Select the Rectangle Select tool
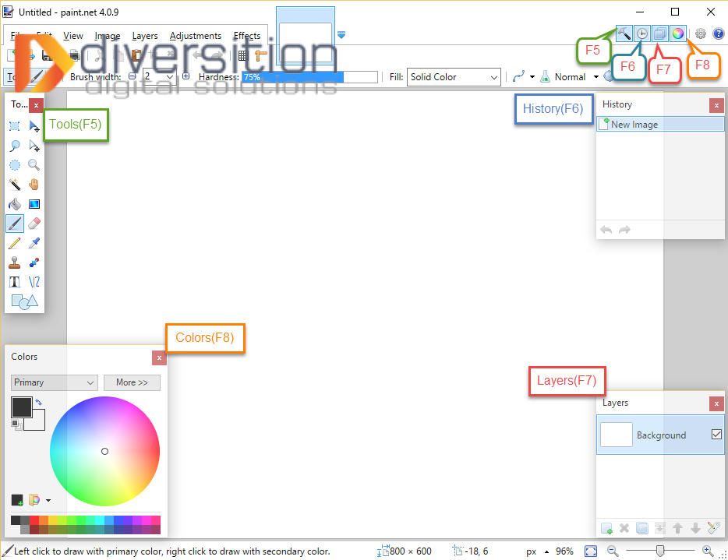728x560 pixels. (14, 126)
